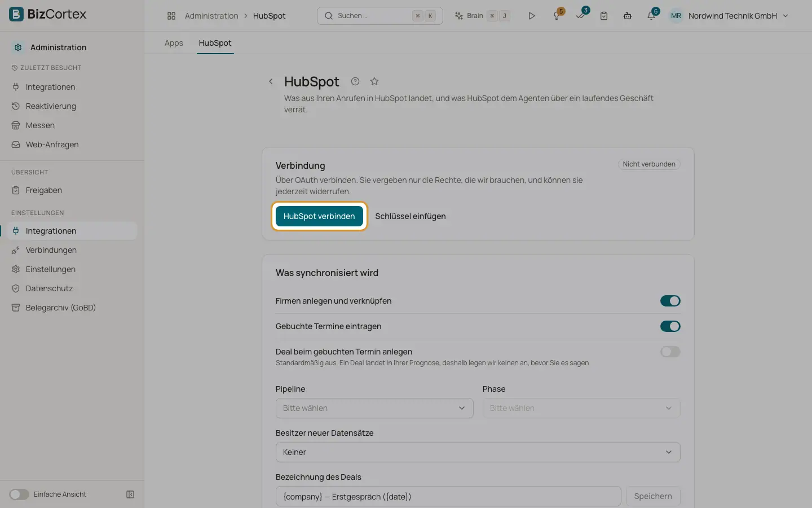Open the Phase dropdown
Screen dimensions: 812x508
[x=581, y=408]
